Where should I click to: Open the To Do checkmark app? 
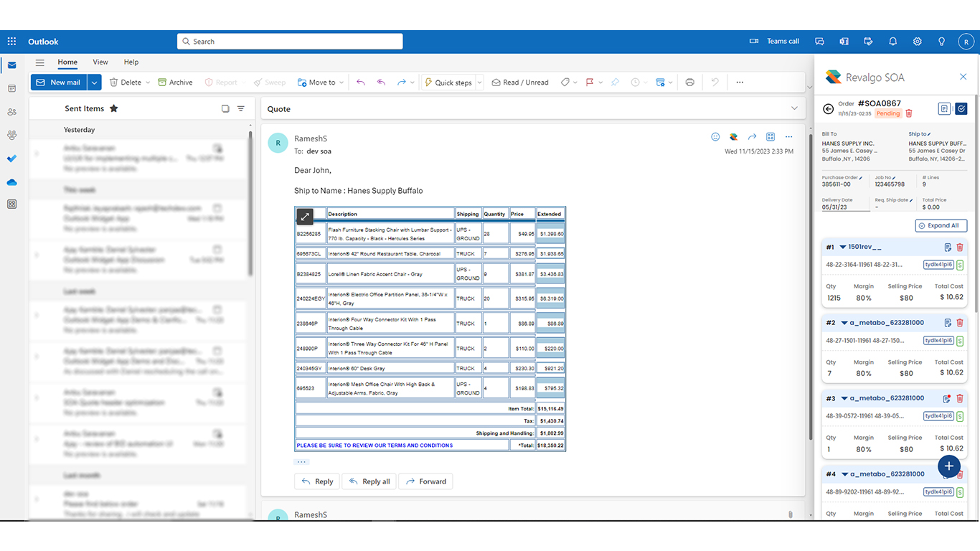(x=11, y=159)
